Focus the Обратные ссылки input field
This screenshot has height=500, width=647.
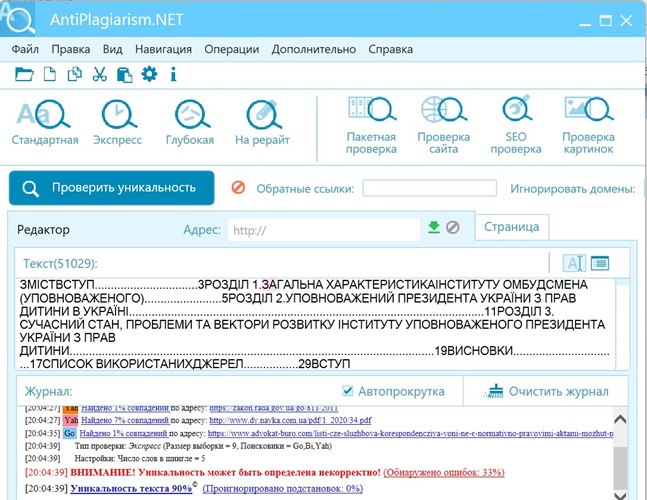point(430,188)
